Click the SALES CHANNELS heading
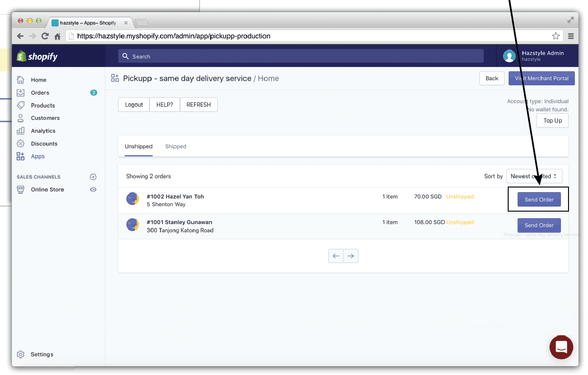Viewport: 588px width, 375px height. 39,177
